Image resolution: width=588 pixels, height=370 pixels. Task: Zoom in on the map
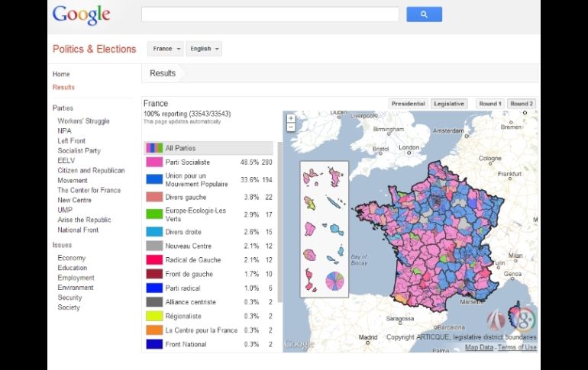click(290, 118)
